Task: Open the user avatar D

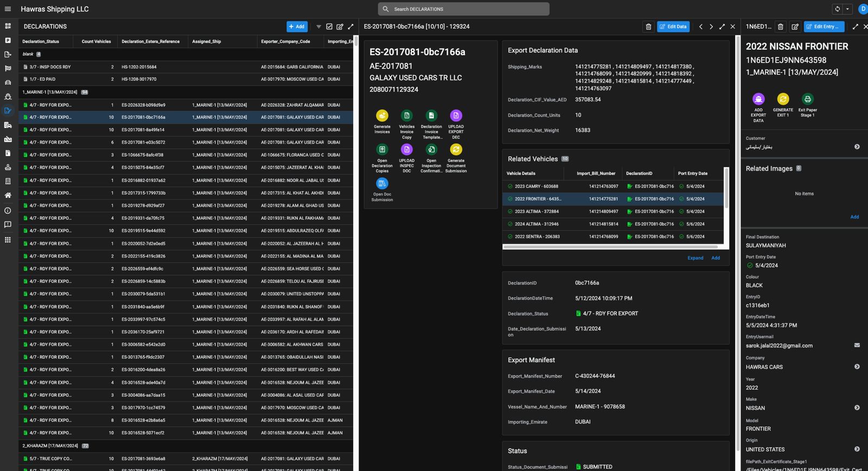Action: click(x=863, y=9)
